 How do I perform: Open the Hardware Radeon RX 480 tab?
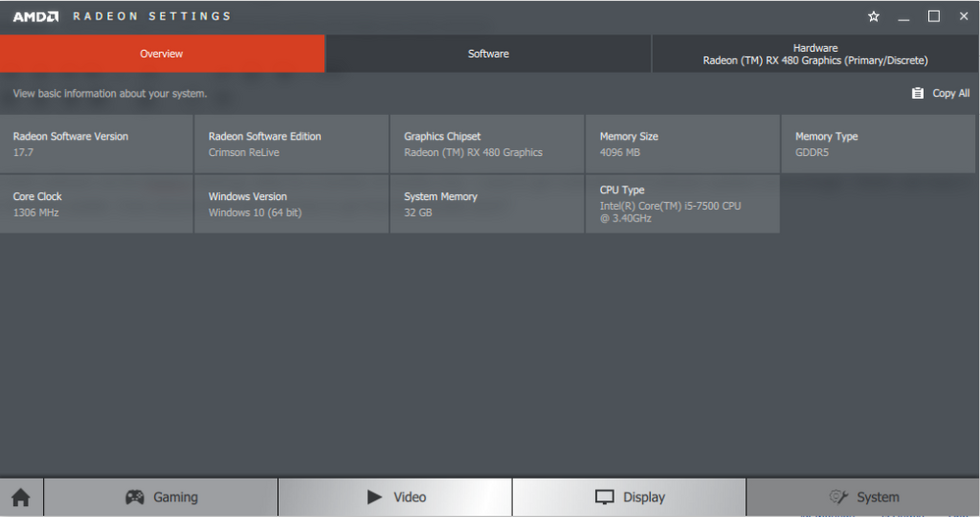tap(815, 54)
